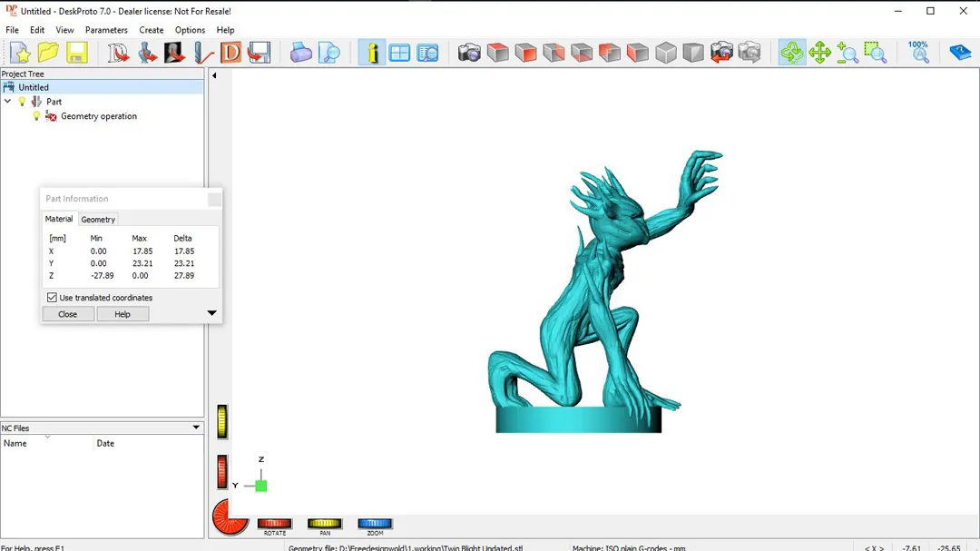Click the vertical yellow thumbwheel
The image size is (980, 551).
[222, 421]
